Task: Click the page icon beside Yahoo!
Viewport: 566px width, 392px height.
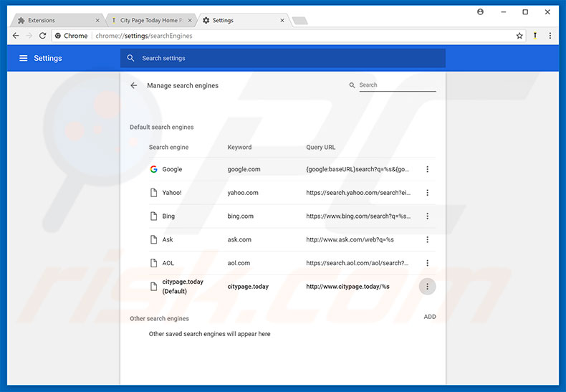Action: click(x=154, y=193)
